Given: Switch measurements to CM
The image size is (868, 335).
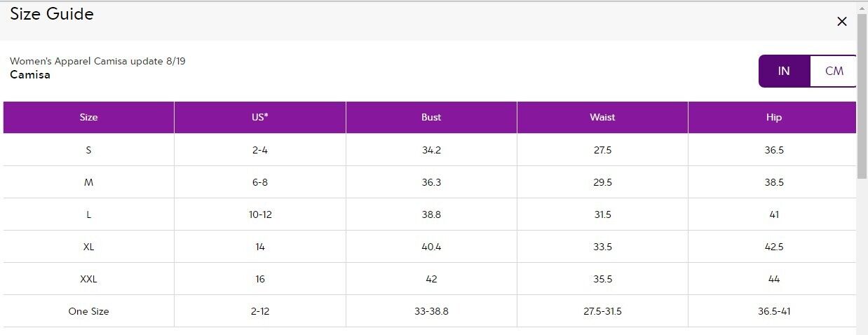Looking at the screenshot, I should click(x=834, y=71).
